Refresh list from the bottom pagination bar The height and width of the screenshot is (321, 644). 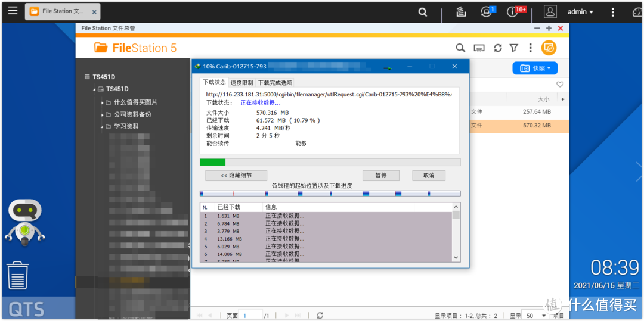[320, 315]
